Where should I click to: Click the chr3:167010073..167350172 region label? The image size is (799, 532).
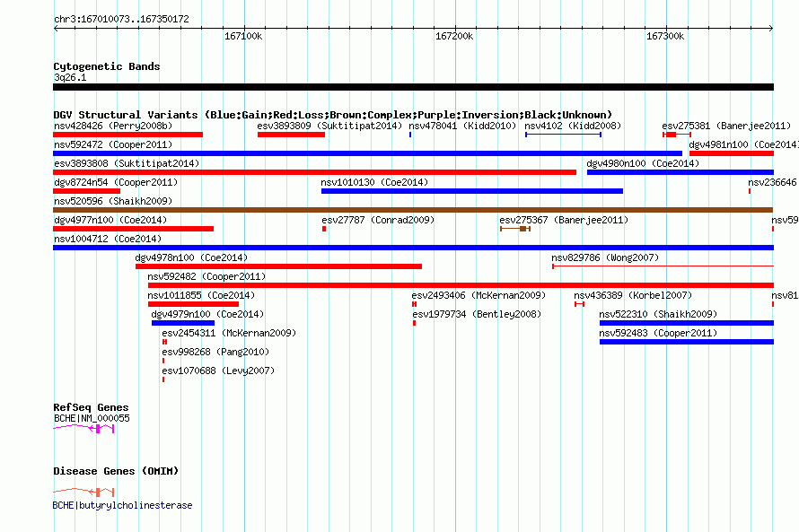[121, 19]
